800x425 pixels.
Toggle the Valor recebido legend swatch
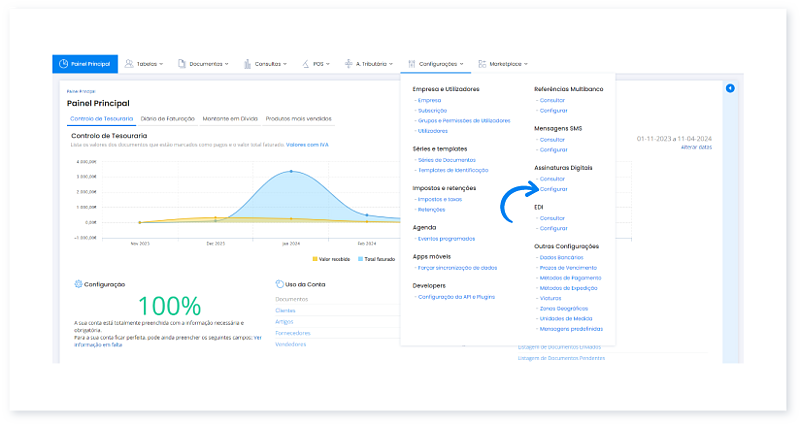(x=316, y=258)
